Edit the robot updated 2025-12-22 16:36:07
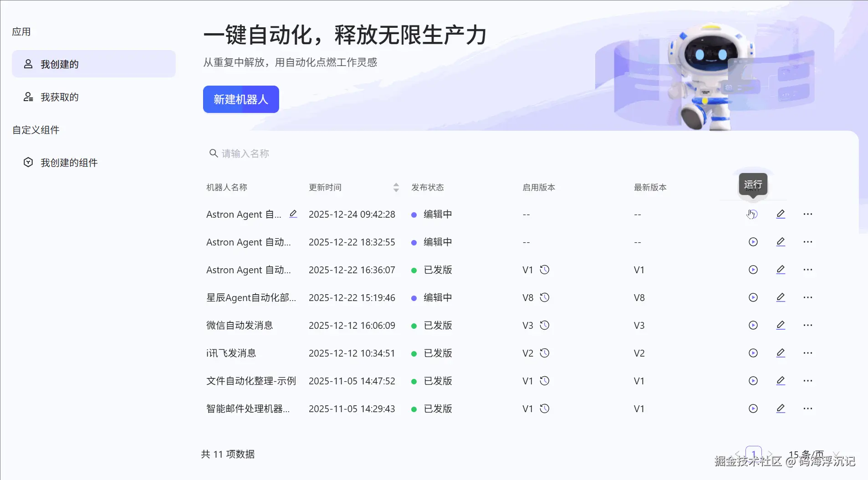The width and height of the screenshot is (868, 480). (x=781, y=270)
